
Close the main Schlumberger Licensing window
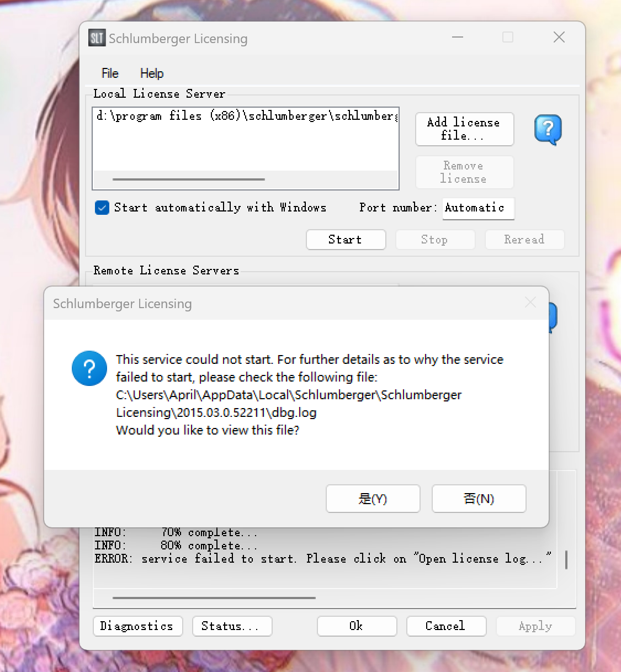point(559,37)
